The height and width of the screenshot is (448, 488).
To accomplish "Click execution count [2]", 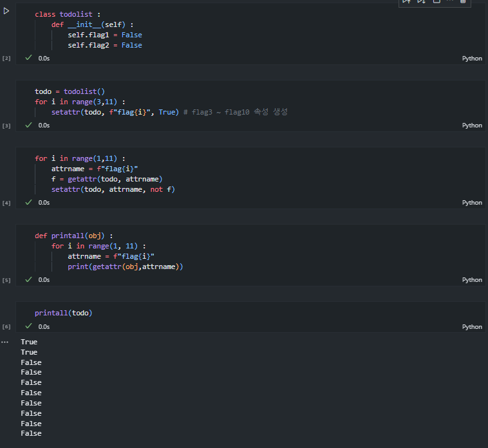I will click(x=6, y=58).
